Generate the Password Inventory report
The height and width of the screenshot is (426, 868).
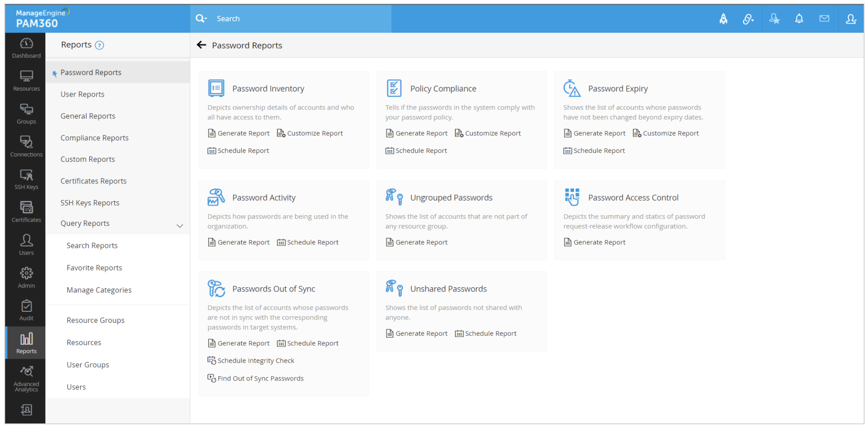[x=243, y=133]
